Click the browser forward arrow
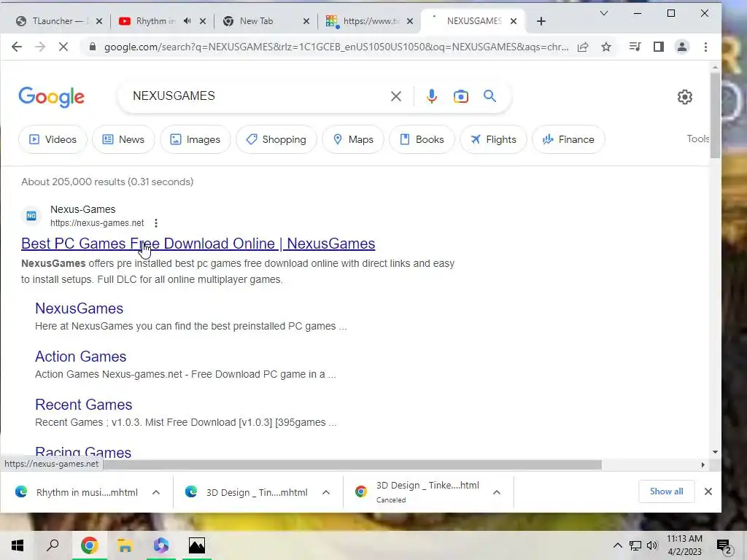Screen dimensions: 747x560 tap(40, 47)
